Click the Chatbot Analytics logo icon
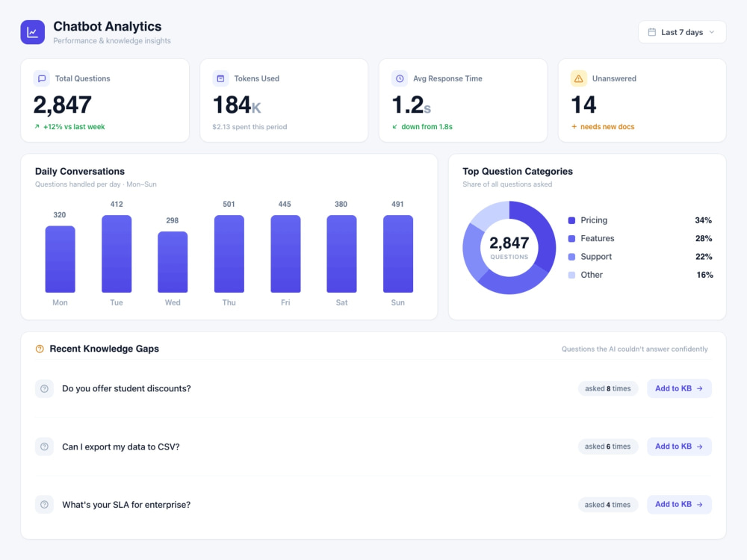Viewport: 747px width, 560px height. tap(32, 32)
